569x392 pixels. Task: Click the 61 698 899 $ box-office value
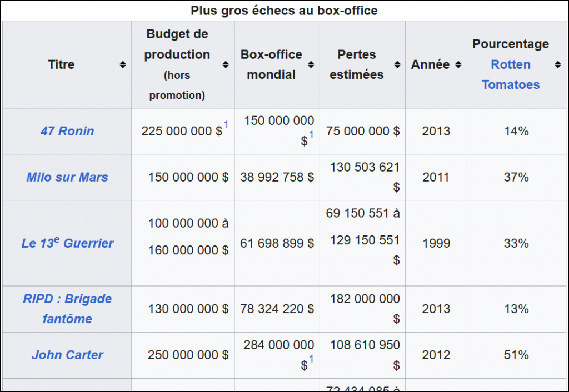pos(277,243)
